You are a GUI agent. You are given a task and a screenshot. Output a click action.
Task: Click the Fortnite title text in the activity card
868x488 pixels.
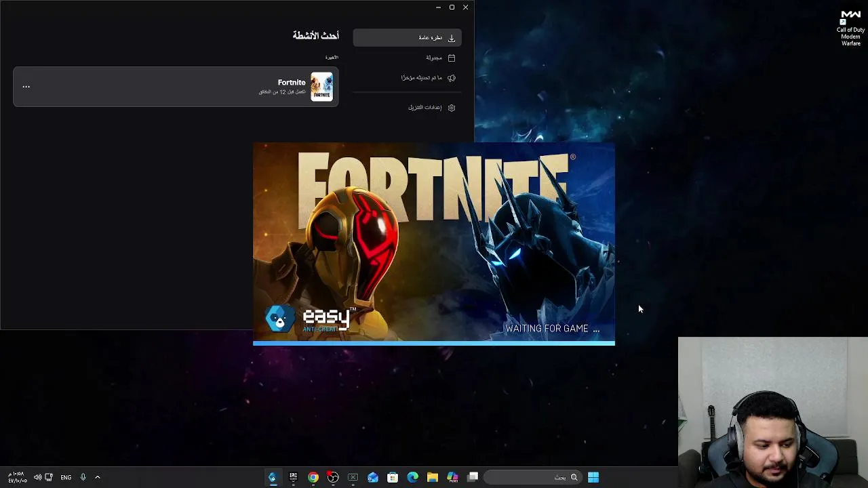pyautogui.click(x=292, y=83)
